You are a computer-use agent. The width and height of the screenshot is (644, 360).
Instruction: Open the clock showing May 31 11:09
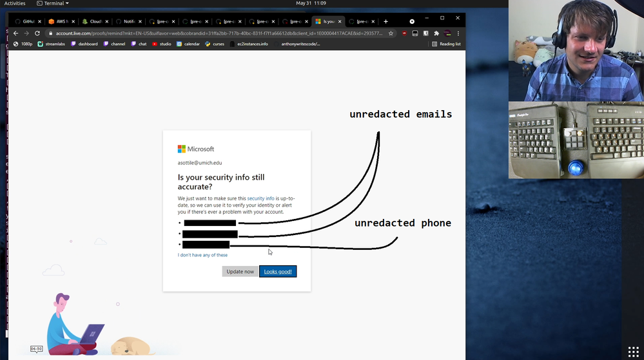tap(311, 3)
